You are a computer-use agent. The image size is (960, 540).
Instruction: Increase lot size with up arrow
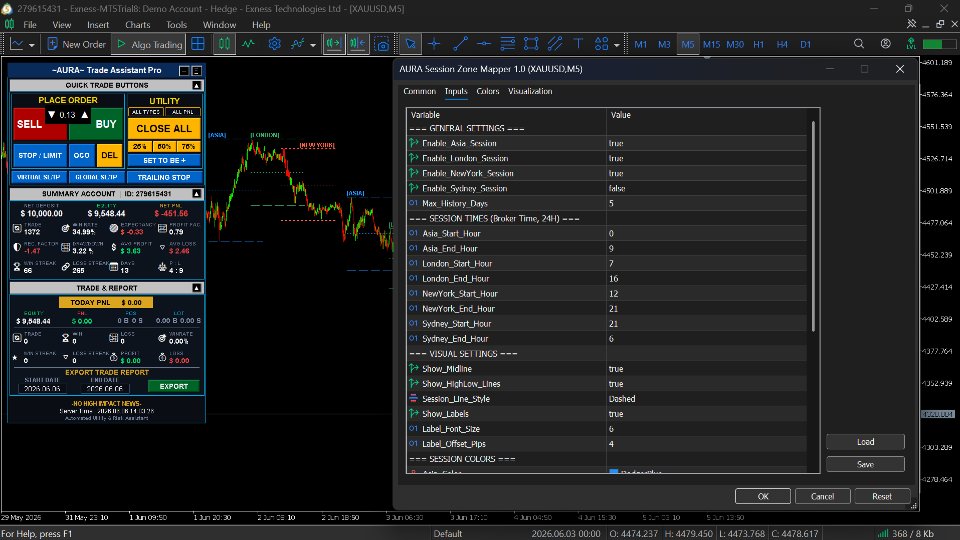pyautogui.click(x=84, y=114)
